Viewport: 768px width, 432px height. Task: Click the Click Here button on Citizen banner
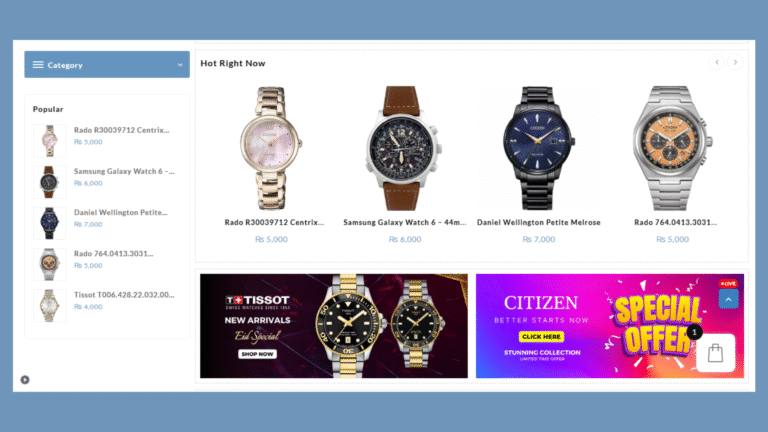click(541, 336)
